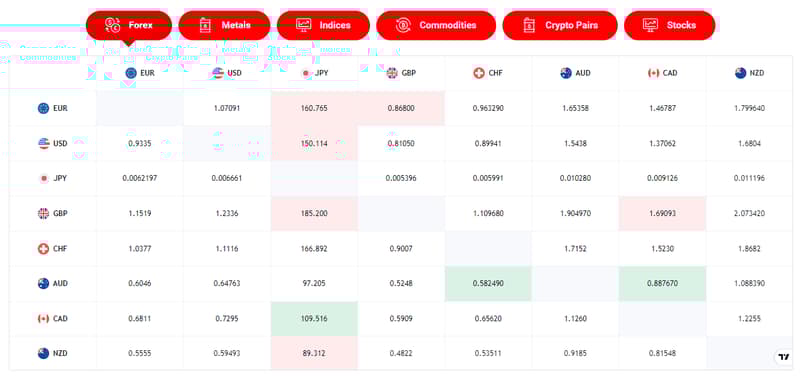Select the green AUD/CHF cell 0.582490

pos(488,284)
